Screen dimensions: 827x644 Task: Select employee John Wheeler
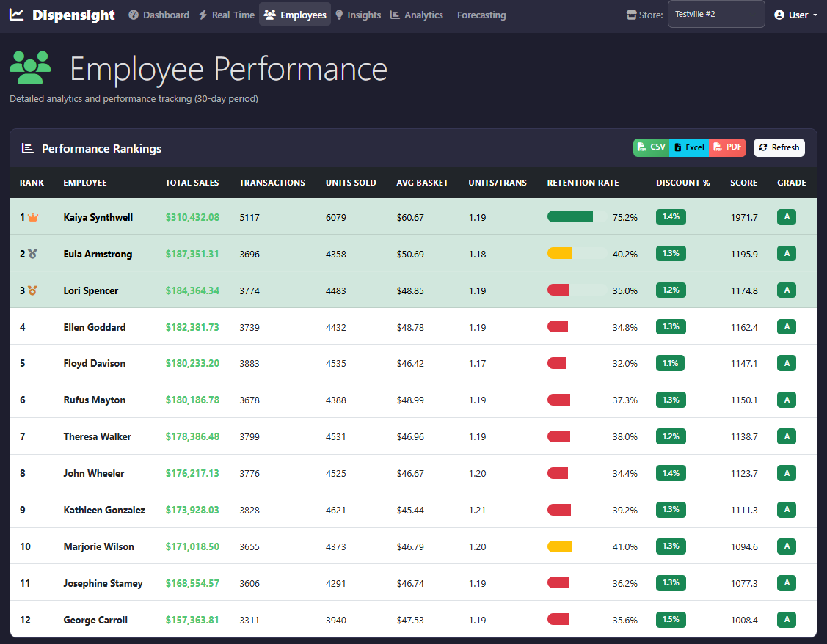[94, 473]
